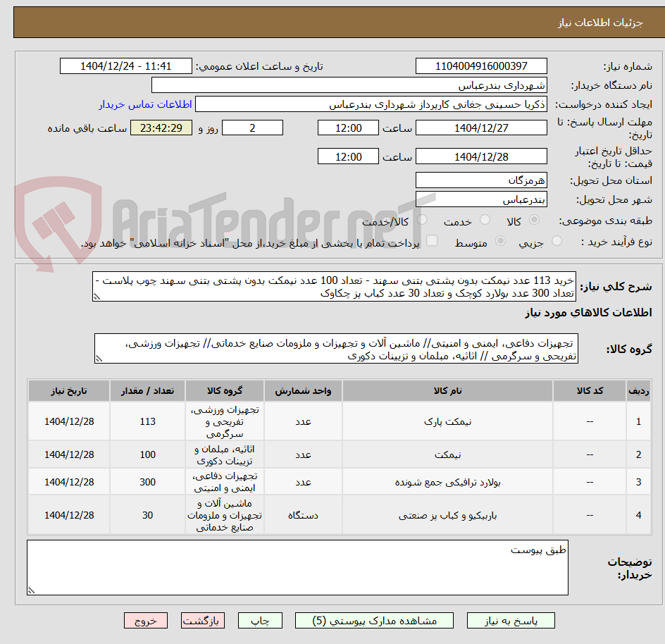Click the بولارد ترافیکی جمع شونده item name
This screenshot has width=665, height=644.
pos(447,483)
